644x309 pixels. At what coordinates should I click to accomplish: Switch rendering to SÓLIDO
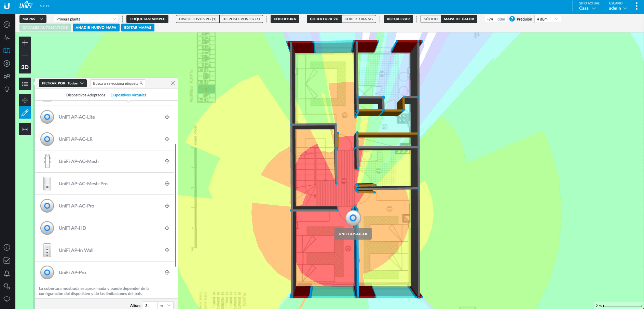(x=431, y=19)
